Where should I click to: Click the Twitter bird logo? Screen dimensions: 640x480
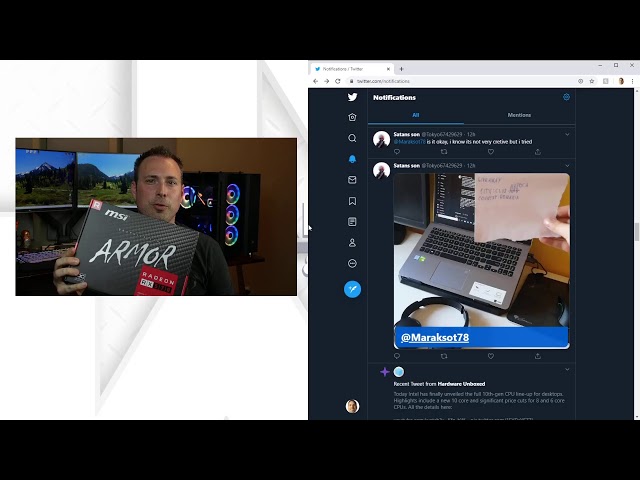pyautogui.click(x=352, y=97)
